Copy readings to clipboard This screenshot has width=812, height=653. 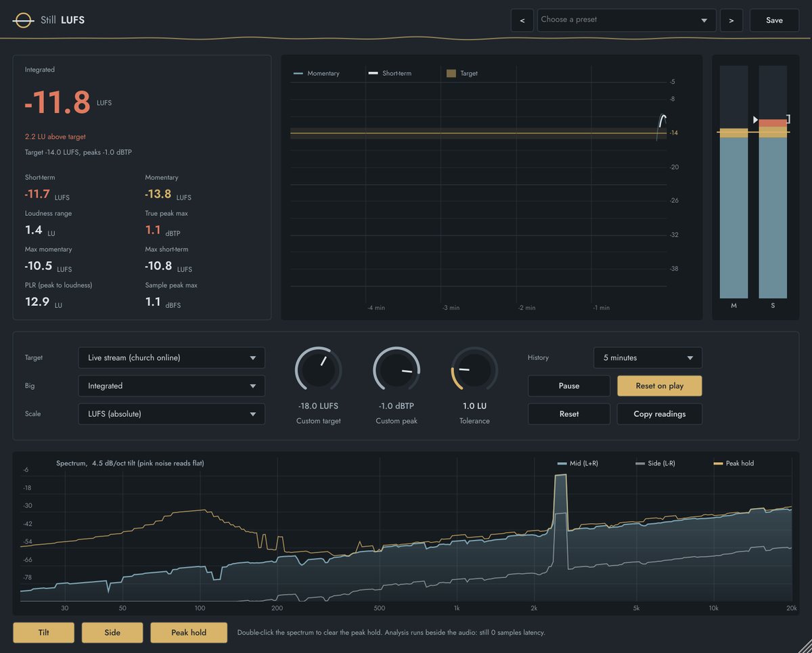(x=660, y=413)
